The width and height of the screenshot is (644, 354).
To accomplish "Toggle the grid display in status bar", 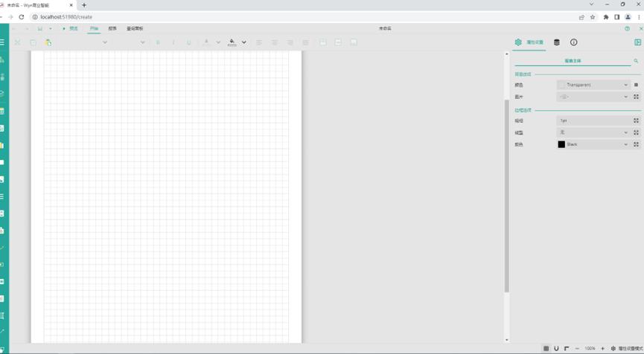I will click(546, 348).
